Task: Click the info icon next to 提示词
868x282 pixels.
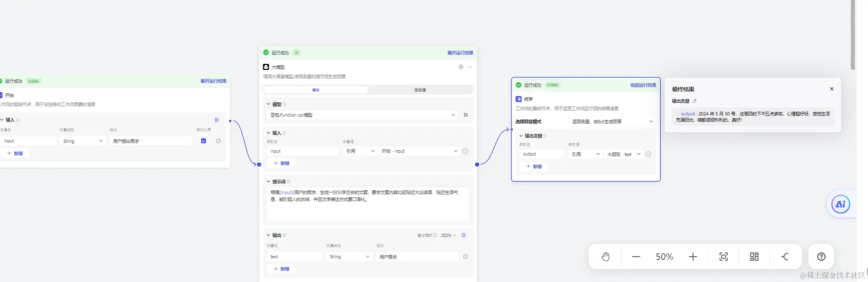Action: tap(288, 182)
